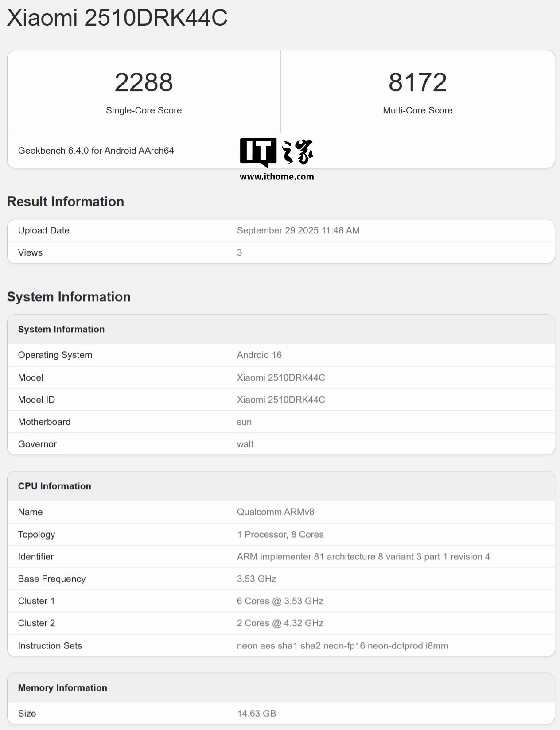Select the Android 16 operating system value

tap(259, 355)
